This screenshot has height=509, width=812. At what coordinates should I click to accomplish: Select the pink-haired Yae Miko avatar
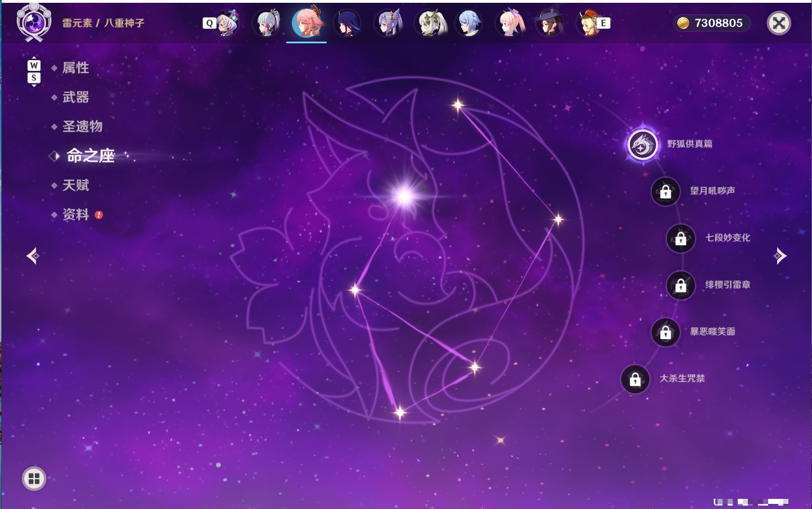(x=307, y=22)
